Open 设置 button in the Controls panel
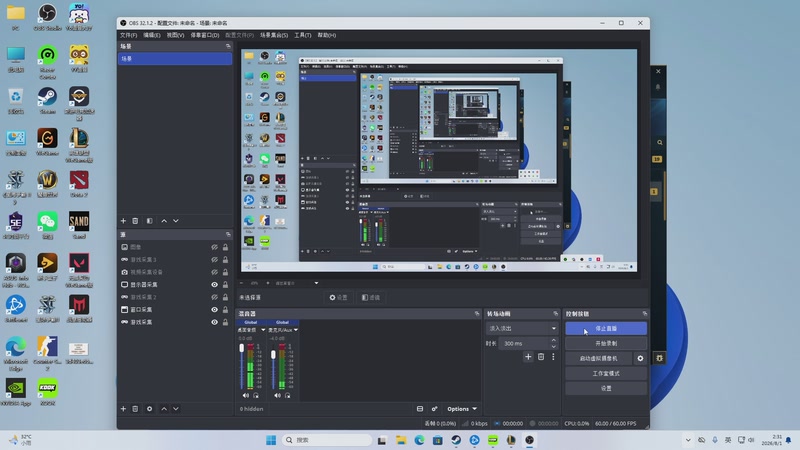 [x=606, y=388]
